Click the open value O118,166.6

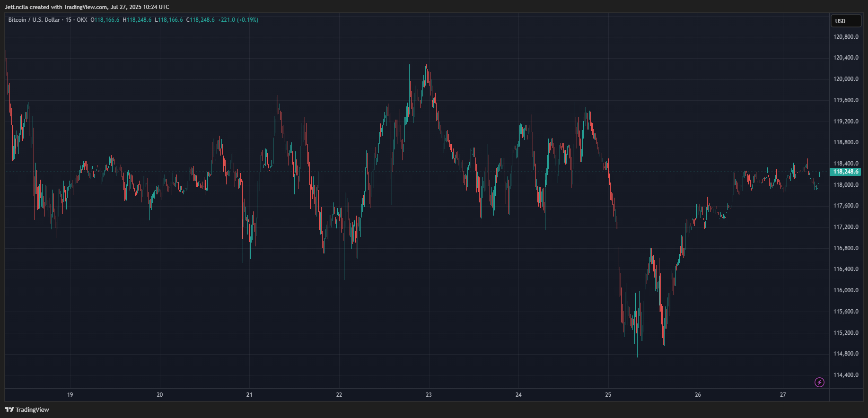click(105, 20)
